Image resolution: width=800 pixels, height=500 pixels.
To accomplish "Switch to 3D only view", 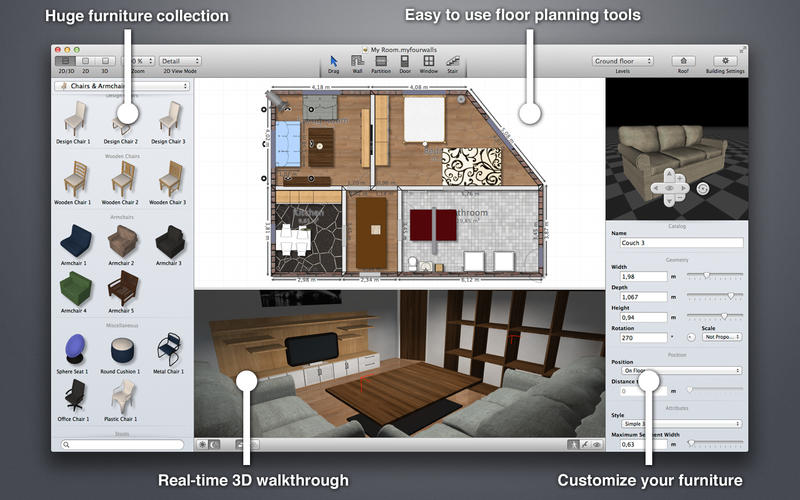I will (103, 61).
